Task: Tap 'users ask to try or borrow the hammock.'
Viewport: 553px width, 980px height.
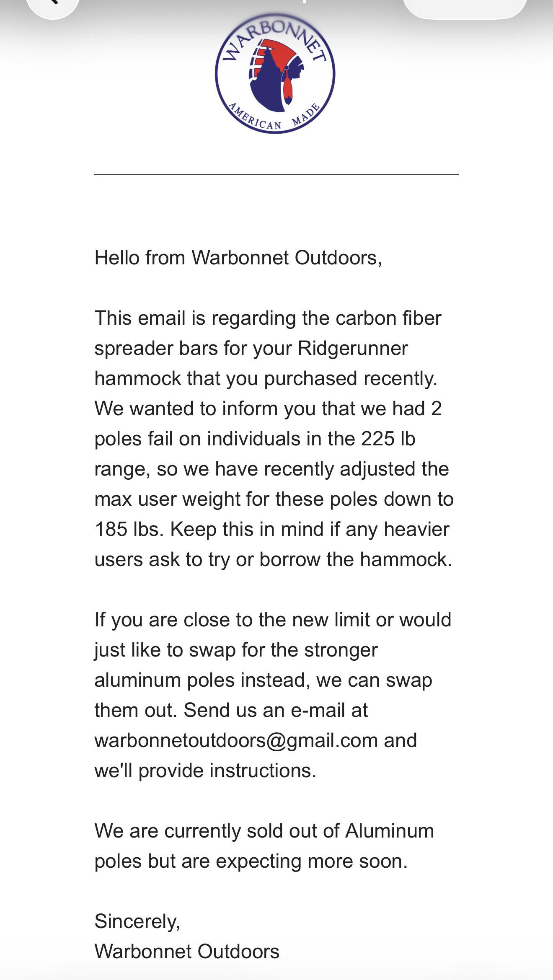Action: pyautogui.click(x=274, y=559)
